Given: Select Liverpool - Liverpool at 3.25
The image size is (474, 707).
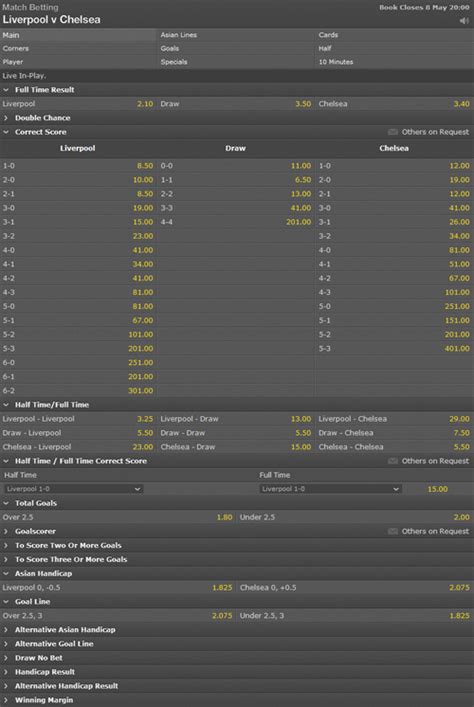Looking at the screenshot, I should [x=78, y=419].
